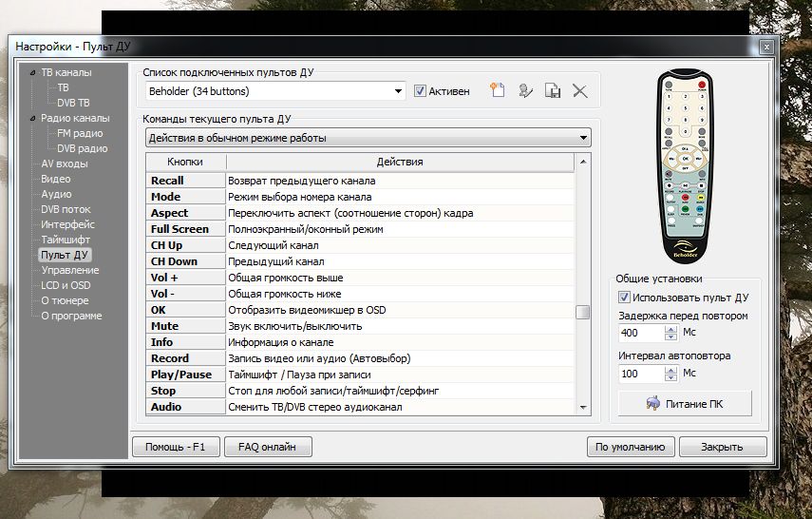Increase Задержка перед повтором with up arrow
The width and height of the screenshot is (812, 519).
[671, 329]
